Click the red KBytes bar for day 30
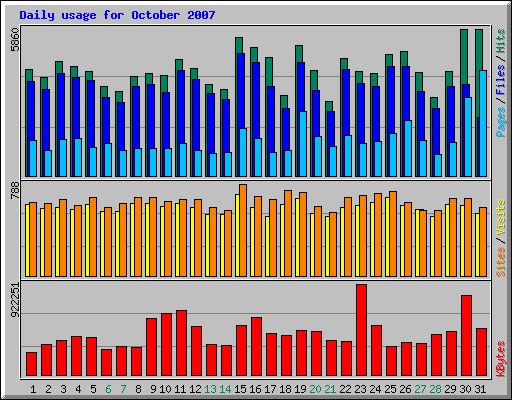The height and width of the screenshot is (400, 512). [467, 335]
